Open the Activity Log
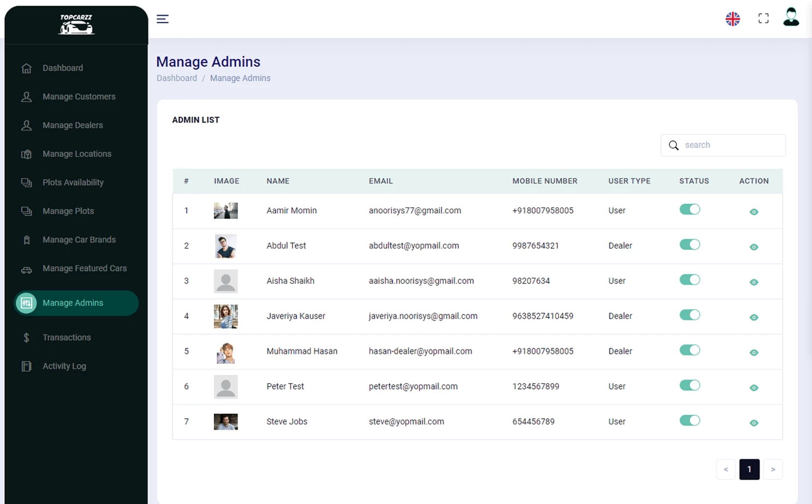 (26, 366)
